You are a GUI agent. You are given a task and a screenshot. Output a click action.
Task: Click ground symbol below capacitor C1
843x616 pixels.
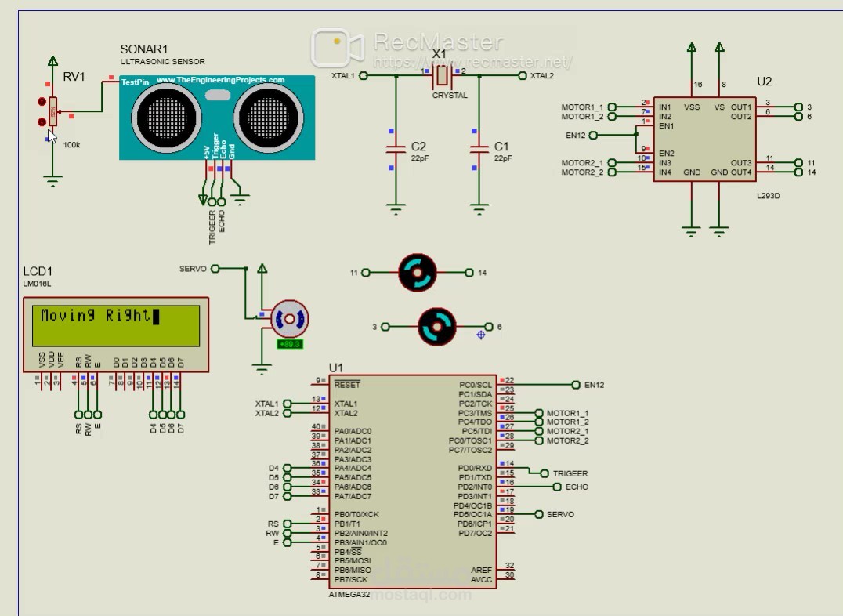(479, 209)
